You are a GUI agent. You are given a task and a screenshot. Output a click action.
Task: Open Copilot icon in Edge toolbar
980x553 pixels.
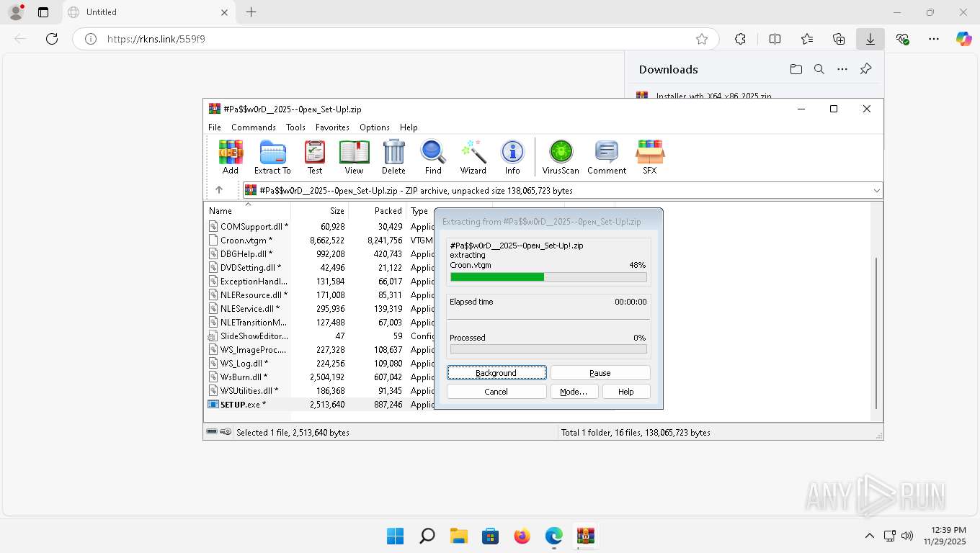click(964, 39)
